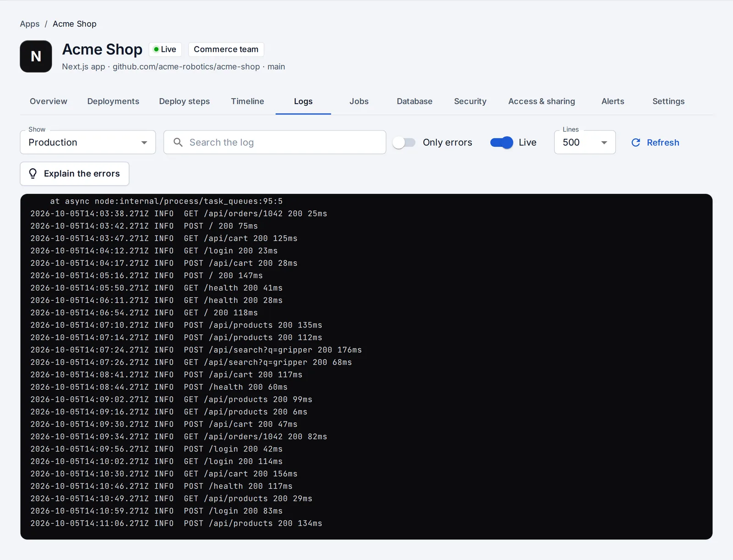Screen dimensions: 733x560
Task: Click log line POST /api/products 200 134ms
Action: click(176, 523)
